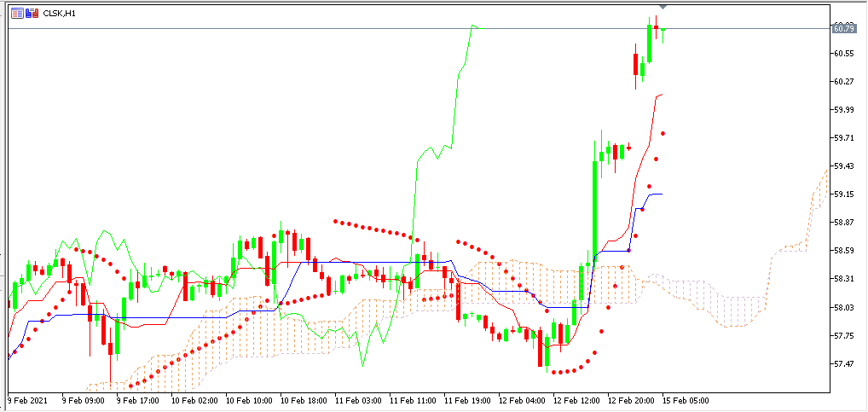Click the chart shift triangle marker
This screenshot has width=868, height=412.
(x=663, y=7)
